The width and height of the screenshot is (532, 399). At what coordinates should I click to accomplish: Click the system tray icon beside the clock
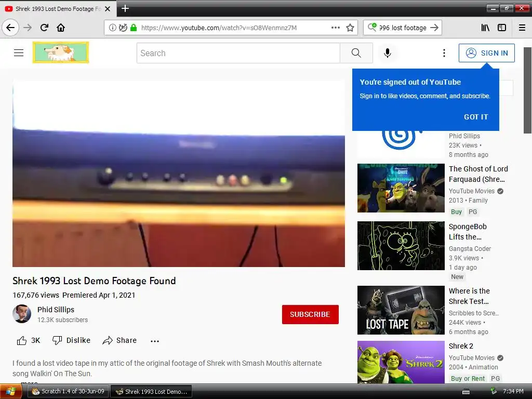pyautogui.click(x=494, y=391)
